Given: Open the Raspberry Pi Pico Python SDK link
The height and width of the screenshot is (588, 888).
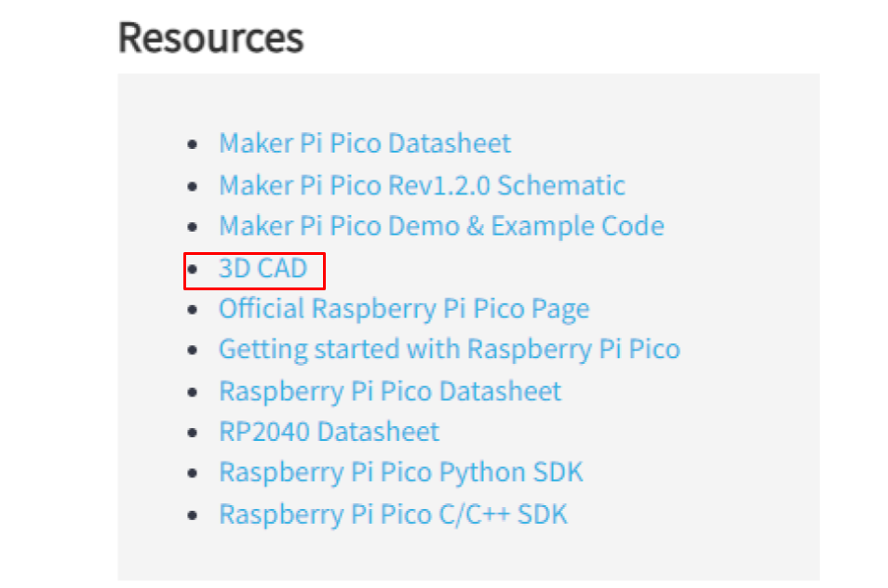Looking at the screenshot, I should click(x=400, y=473).
